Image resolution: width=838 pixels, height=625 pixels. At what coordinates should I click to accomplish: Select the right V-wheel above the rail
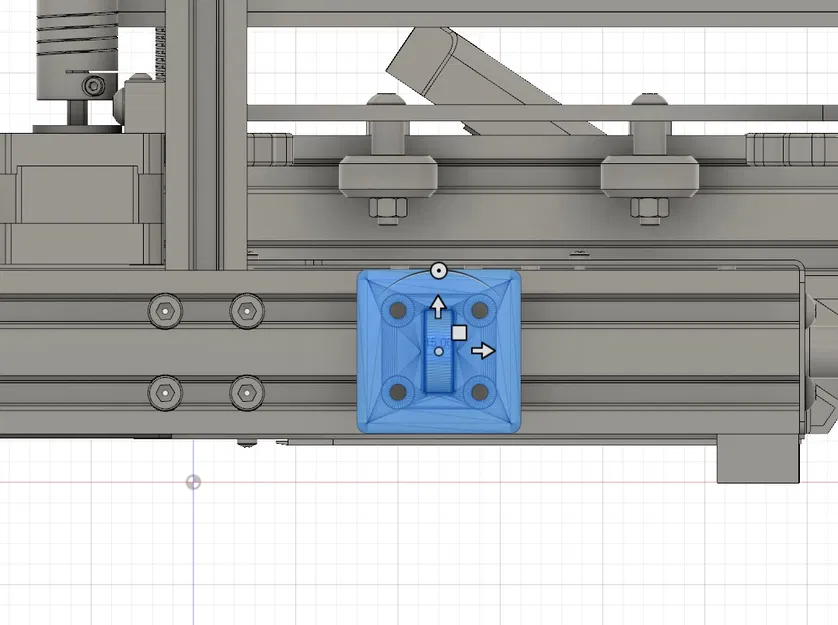click(x=650, y=177)
